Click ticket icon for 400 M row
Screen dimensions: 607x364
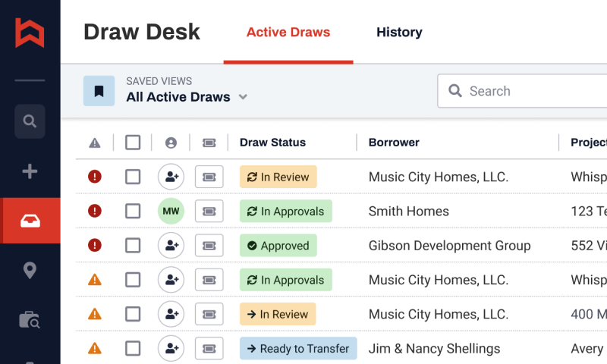(209, 314)
